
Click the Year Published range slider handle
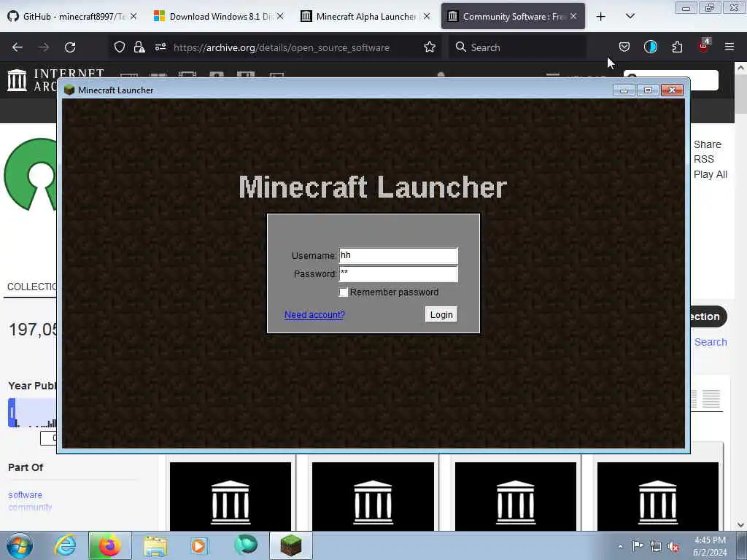pyautogui.click(x=12, y=413)
